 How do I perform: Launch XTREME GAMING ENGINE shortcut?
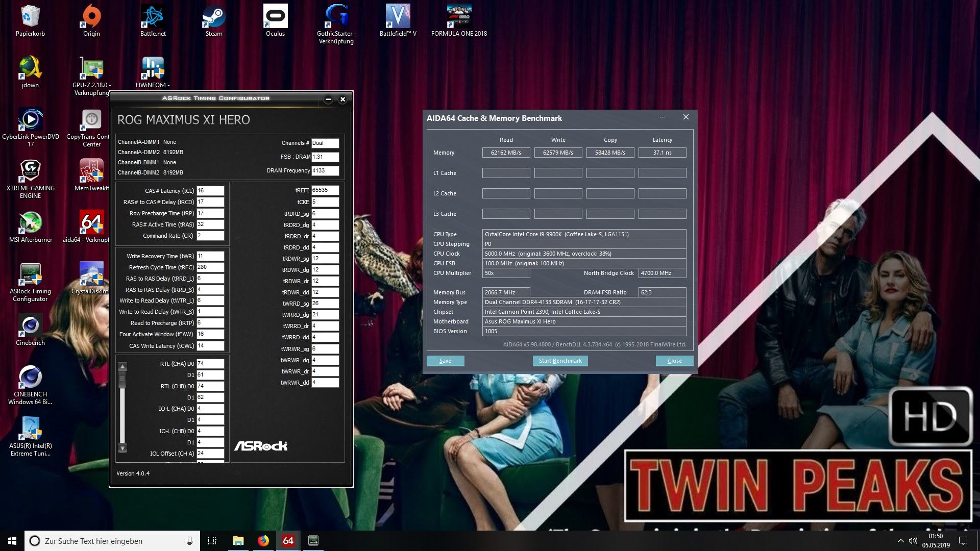point(30,179)
